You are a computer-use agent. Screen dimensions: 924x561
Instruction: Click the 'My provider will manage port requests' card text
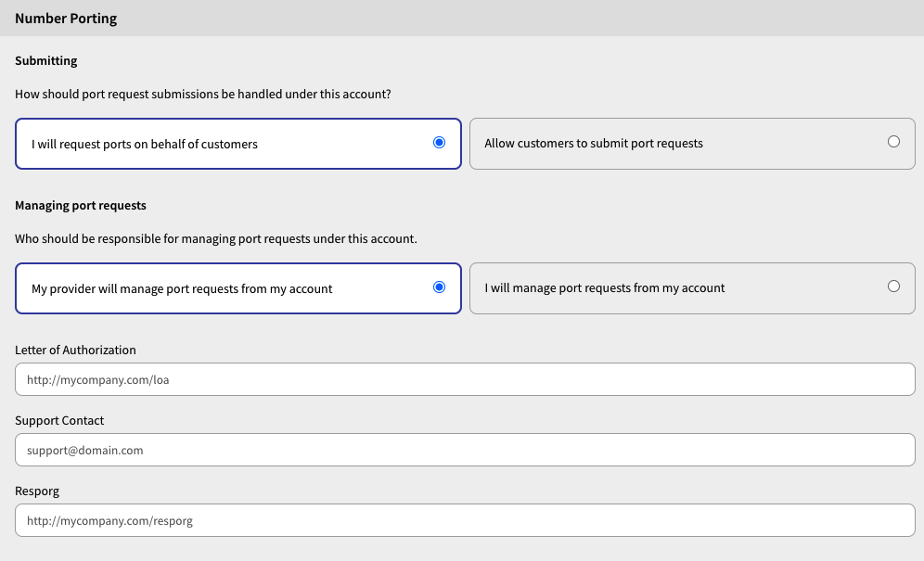point(182,288)
